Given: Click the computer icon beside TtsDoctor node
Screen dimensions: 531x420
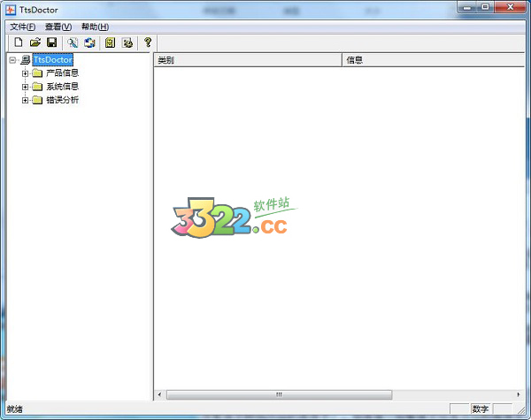Looking at the screenshot, I should (x=26, y=60).
